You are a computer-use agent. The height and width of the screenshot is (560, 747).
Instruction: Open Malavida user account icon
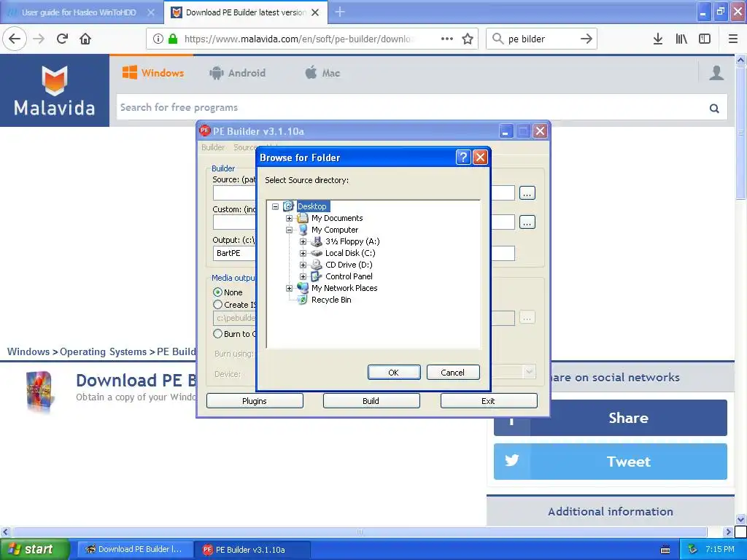pyautogui.click(x=716, y=73)
